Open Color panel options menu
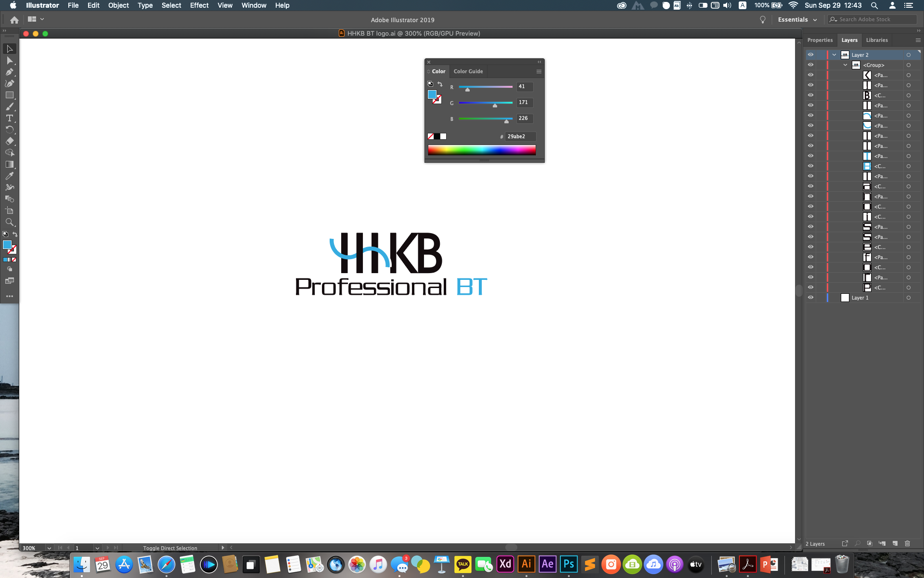Image resolution: width=924 pixels, height=578 pixels. point(539,71)
